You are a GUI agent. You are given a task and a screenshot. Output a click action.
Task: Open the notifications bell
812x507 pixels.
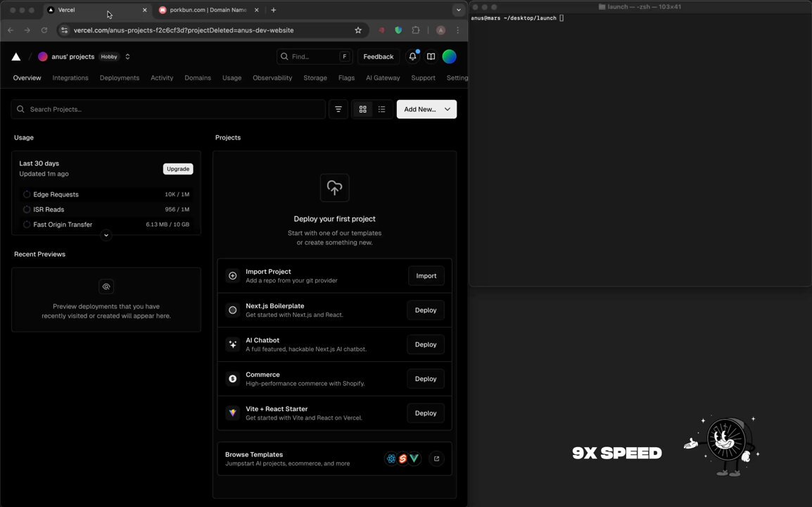tap(413, 56)
